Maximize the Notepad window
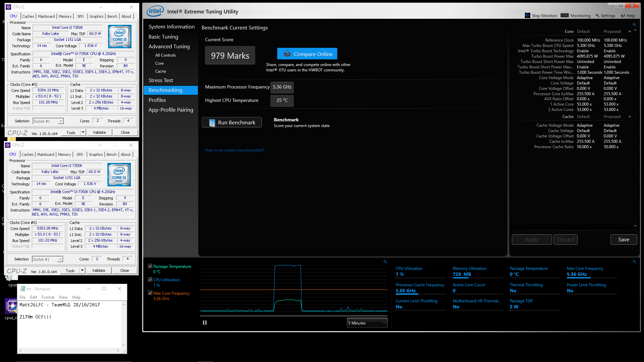This screenshot has width=644, height=362. [x=104, y=289]
